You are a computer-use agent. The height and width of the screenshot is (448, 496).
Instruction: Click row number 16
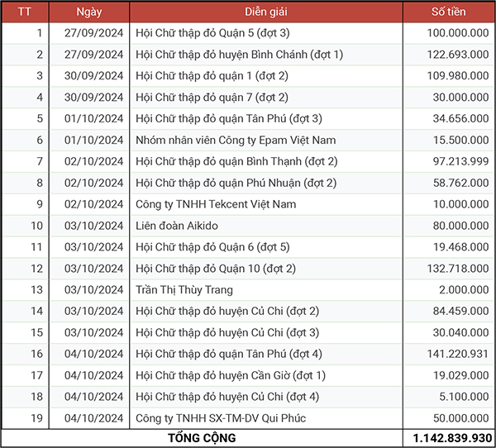[36, 354]
